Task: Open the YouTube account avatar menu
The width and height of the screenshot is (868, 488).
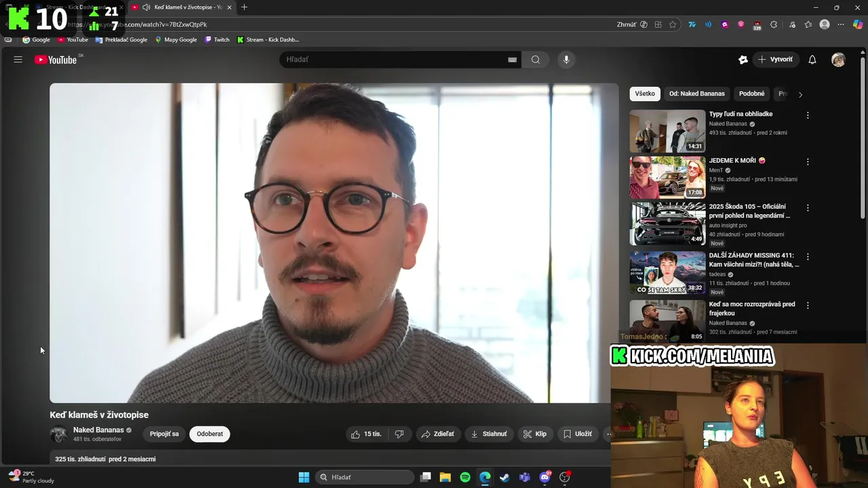Action: pos(839,60)
